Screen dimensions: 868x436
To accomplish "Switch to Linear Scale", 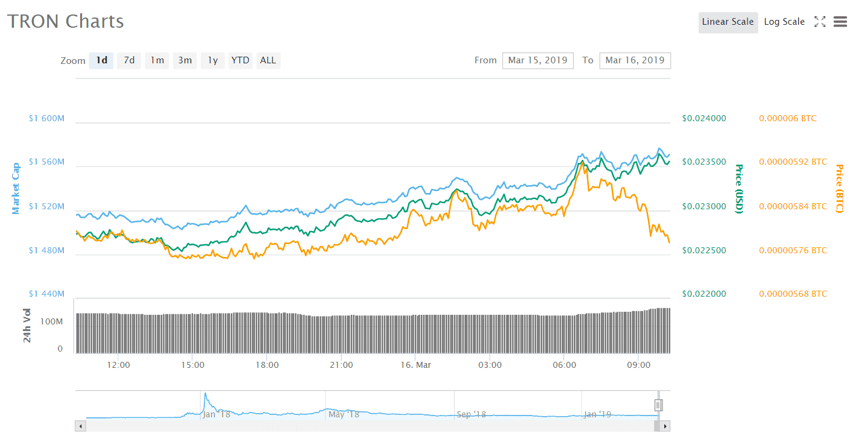I will (x=728, y=22).
